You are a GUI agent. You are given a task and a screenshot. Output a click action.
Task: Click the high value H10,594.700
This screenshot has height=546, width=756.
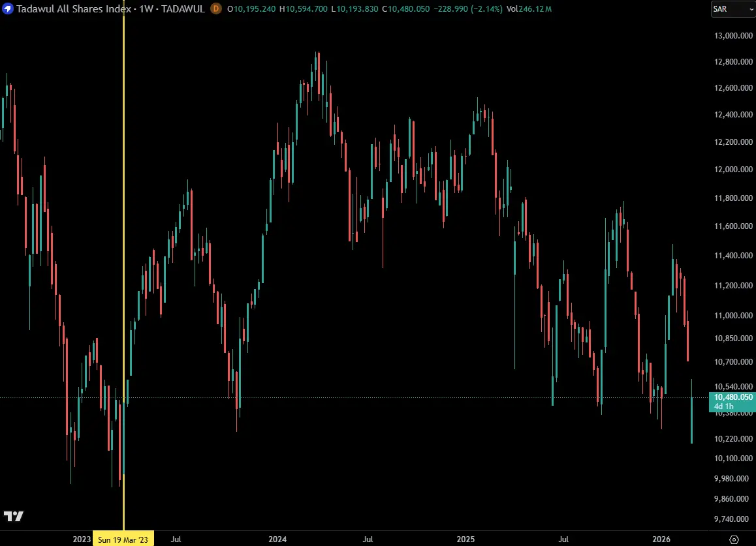[x=304, y=8]
